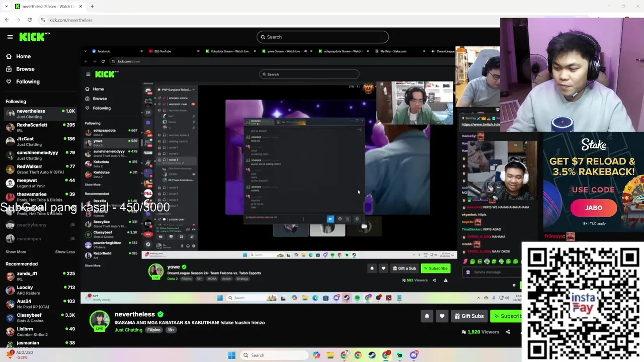Click Gift a Sub in embedded yowe stream
The height and width of the screenshot is (362, 644).
tap(405, 268)
